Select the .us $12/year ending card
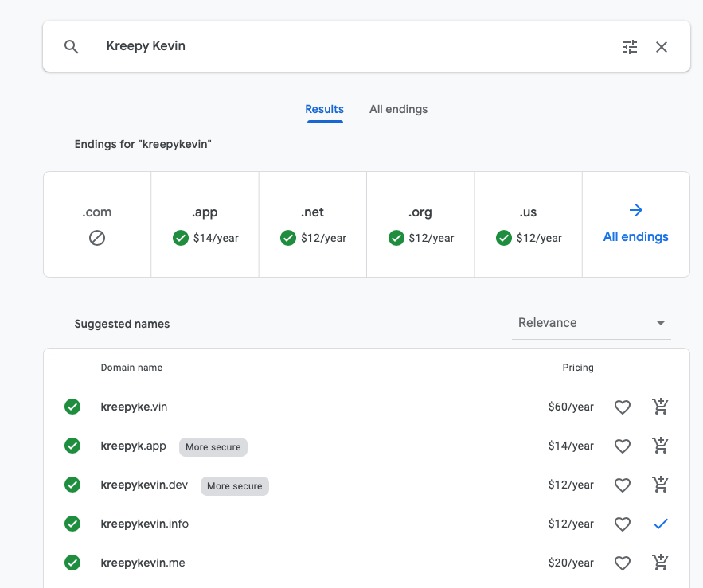The height and width of the screenshot is (588, 703). tap(528, 224)
